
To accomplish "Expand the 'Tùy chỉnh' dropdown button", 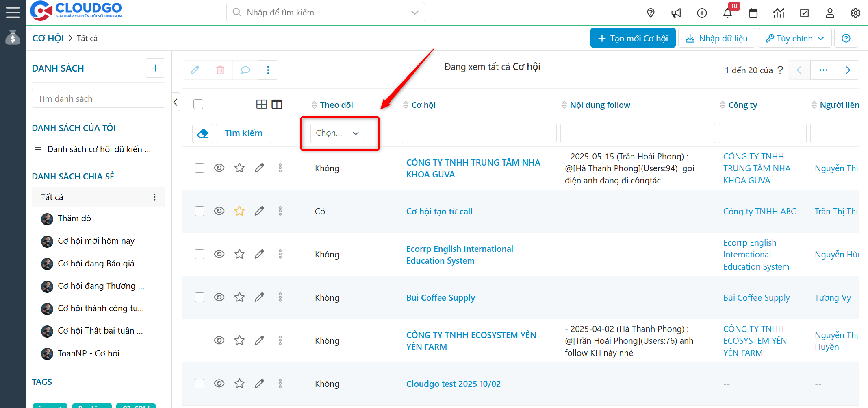I will [794, 38].
